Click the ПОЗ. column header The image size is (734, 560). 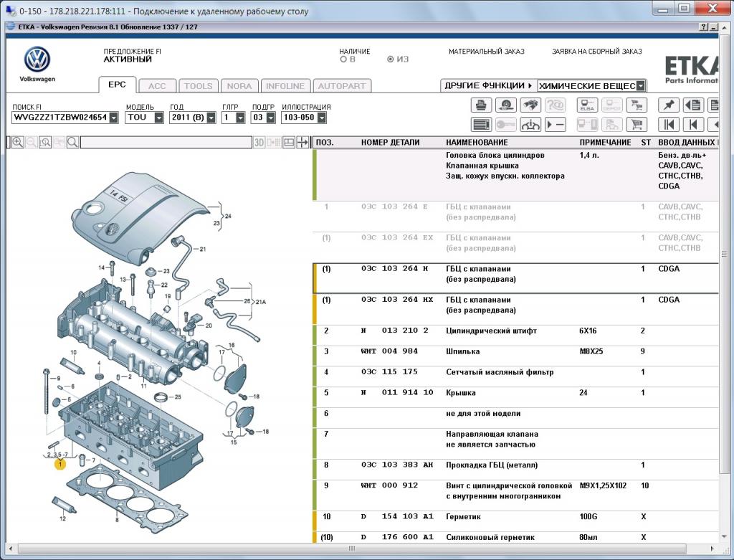click(x=325, y=143)
